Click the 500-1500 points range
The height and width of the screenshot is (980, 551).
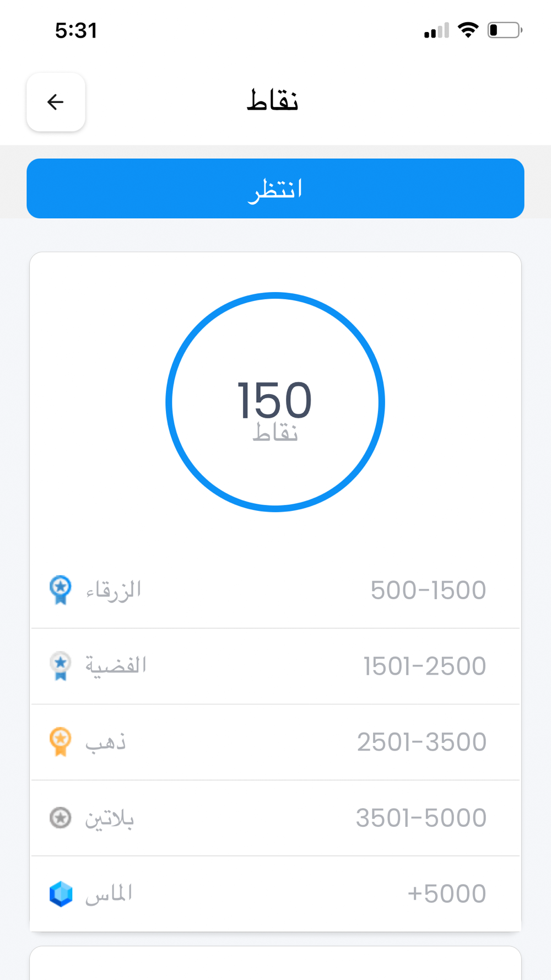[x=428, y=590]
